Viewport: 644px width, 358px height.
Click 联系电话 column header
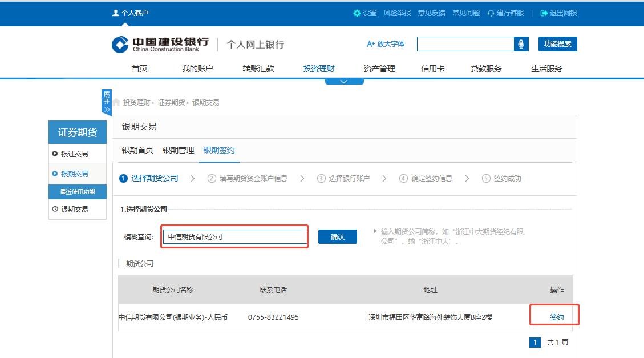(x=273, y=290)
